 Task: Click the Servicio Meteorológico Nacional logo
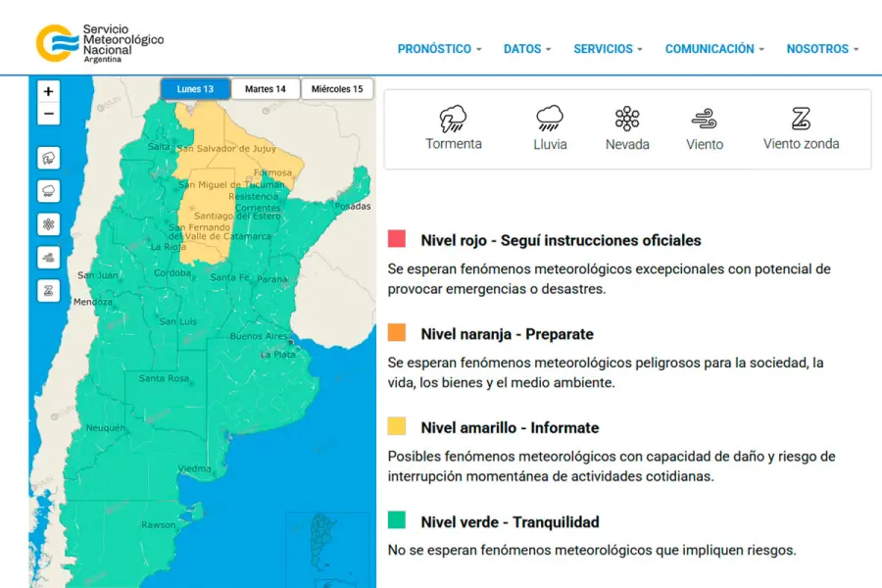click(99, 43)
